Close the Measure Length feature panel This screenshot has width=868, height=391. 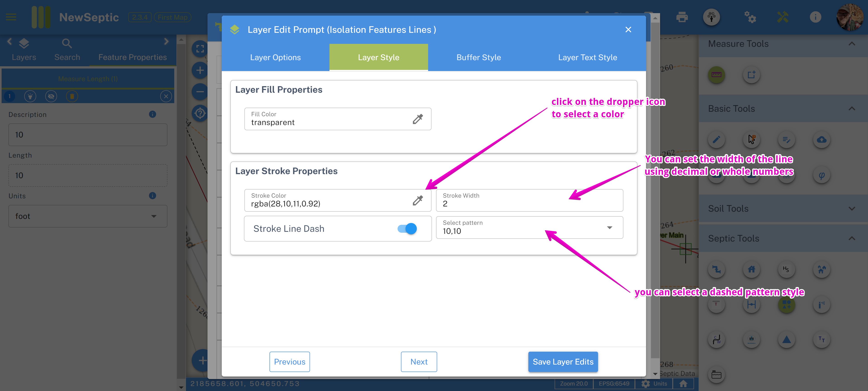click(166, 96)
